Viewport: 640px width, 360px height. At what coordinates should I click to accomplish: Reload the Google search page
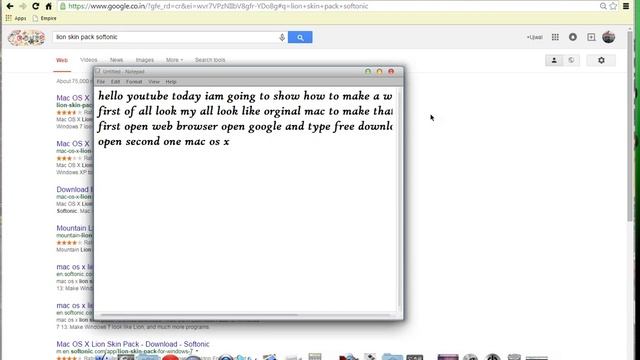36,6
